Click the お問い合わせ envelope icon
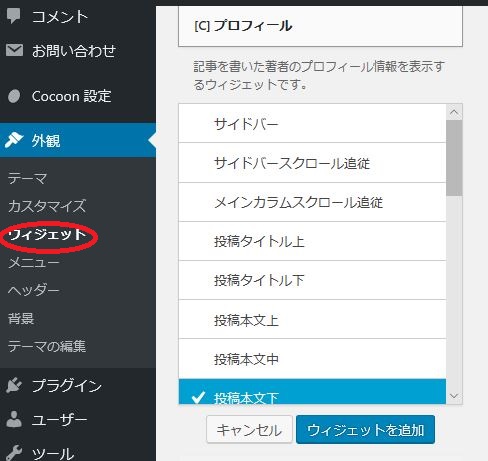 tap(14, 50)
